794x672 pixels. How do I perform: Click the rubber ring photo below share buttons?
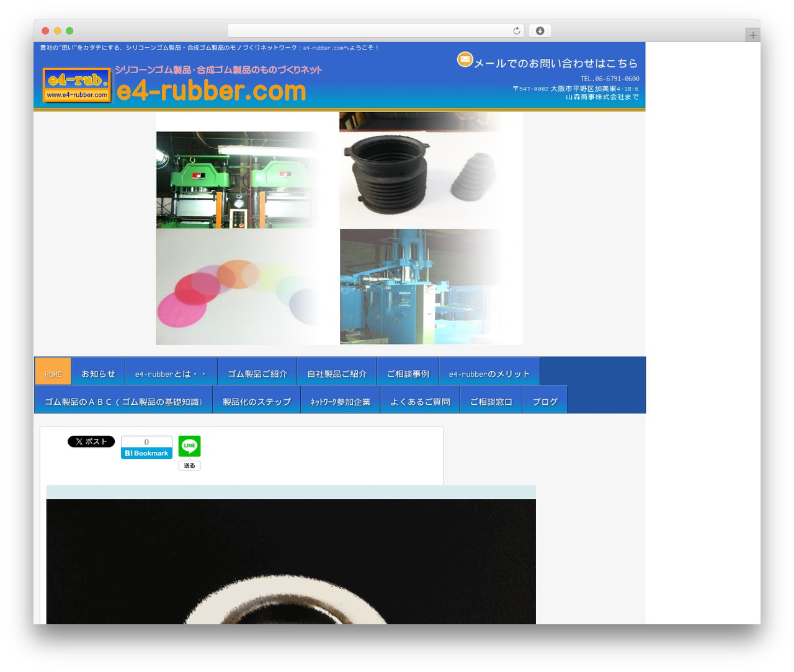tap(291, 561)
